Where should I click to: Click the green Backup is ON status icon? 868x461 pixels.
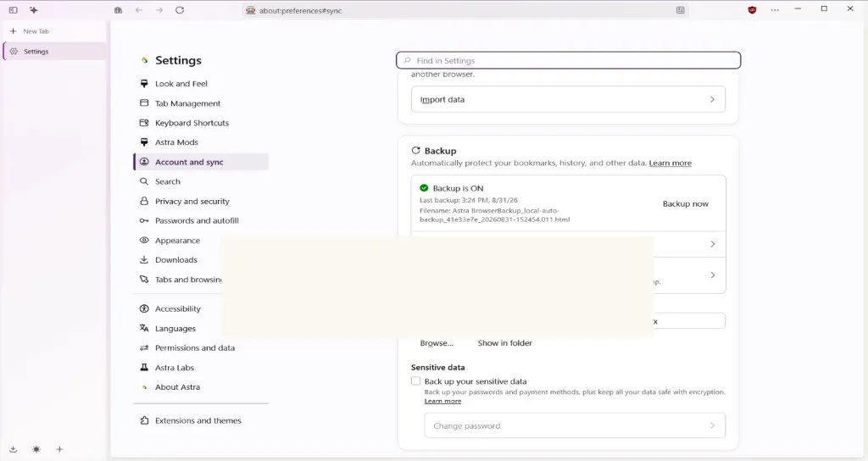click(x=424, y=187)
